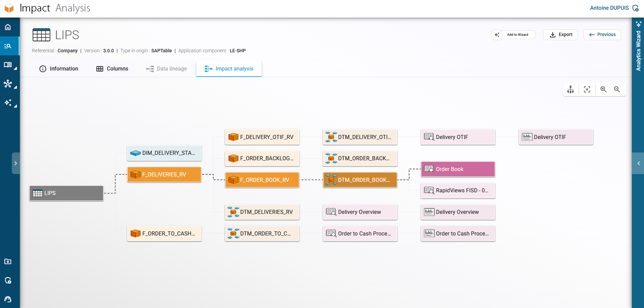This screenshot has height=308, width=644.
Task: Select the F_ORDER_TO_CASH... node
Action: click(164, 233)
